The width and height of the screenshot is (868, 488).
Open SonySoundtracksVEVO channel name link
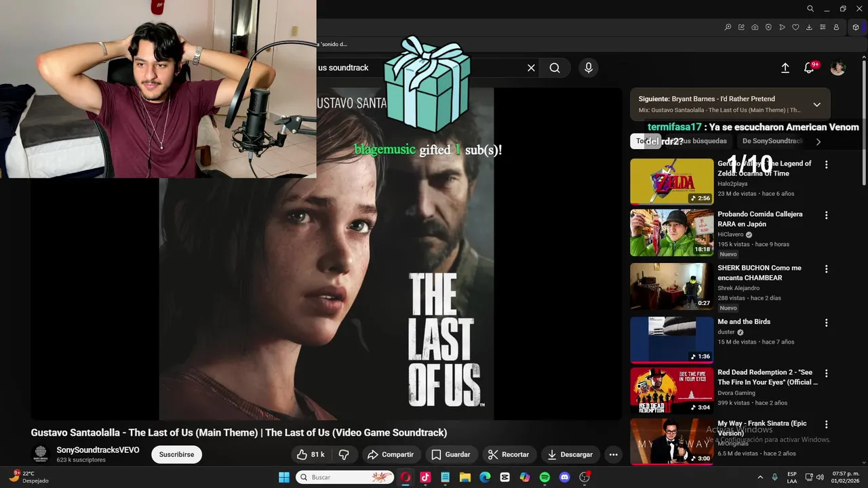[x=98, y=450]
